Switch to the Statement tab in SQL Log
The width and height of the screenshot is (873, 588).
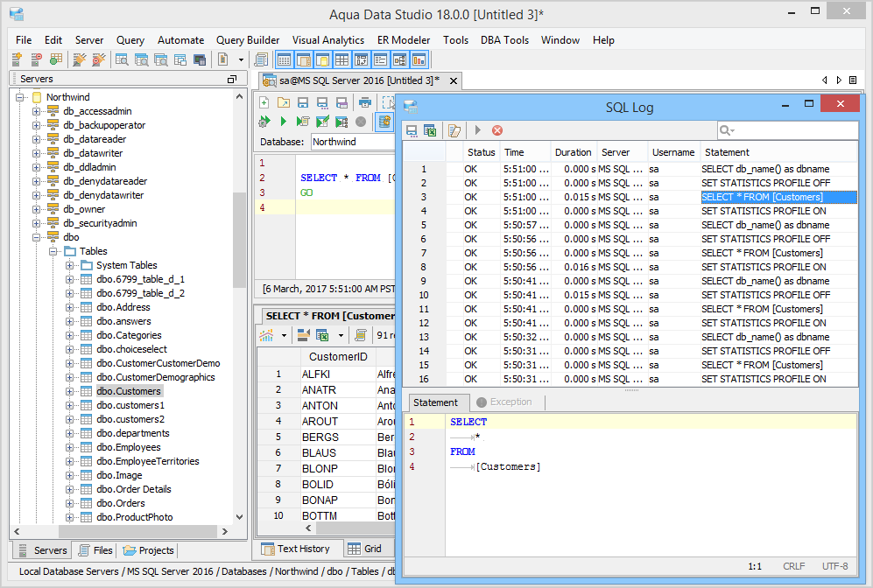tap(435, 402)
